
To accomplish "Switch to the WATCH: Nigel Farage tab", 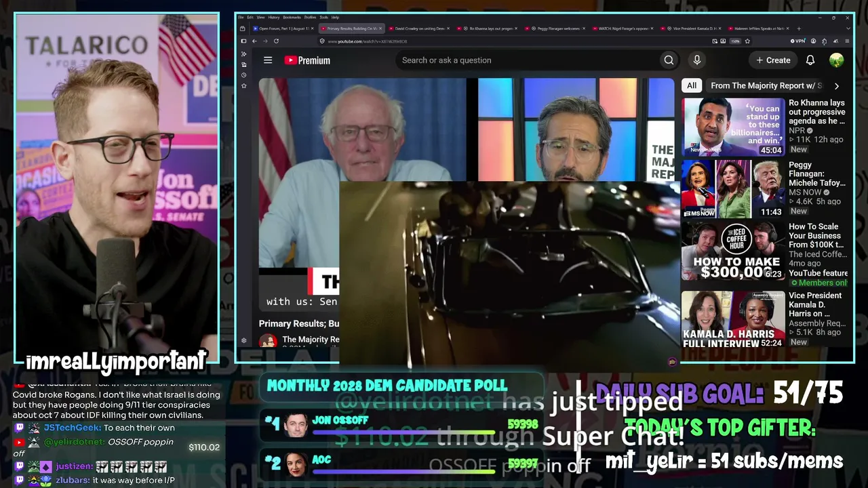I will (623, 28).
